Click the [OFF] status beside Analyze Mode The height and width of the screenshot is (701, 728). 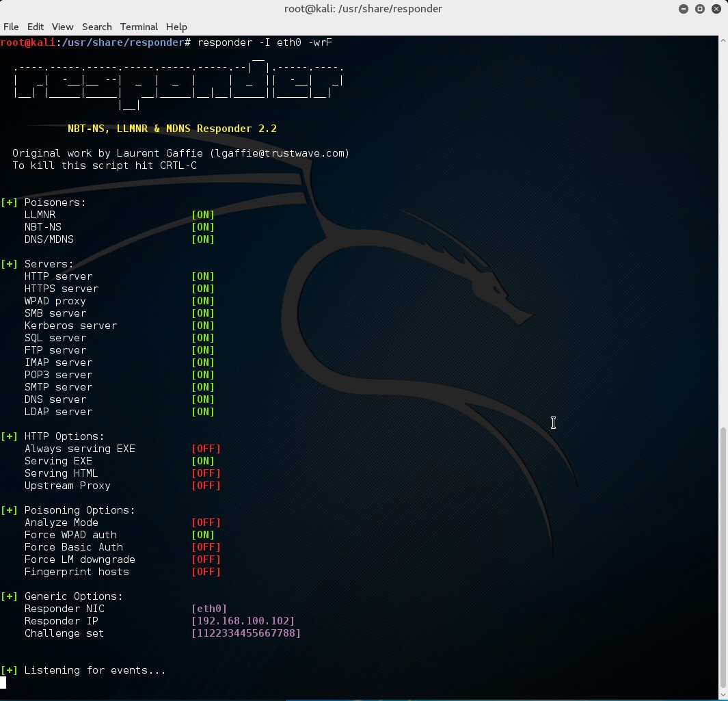coord(206,523)
